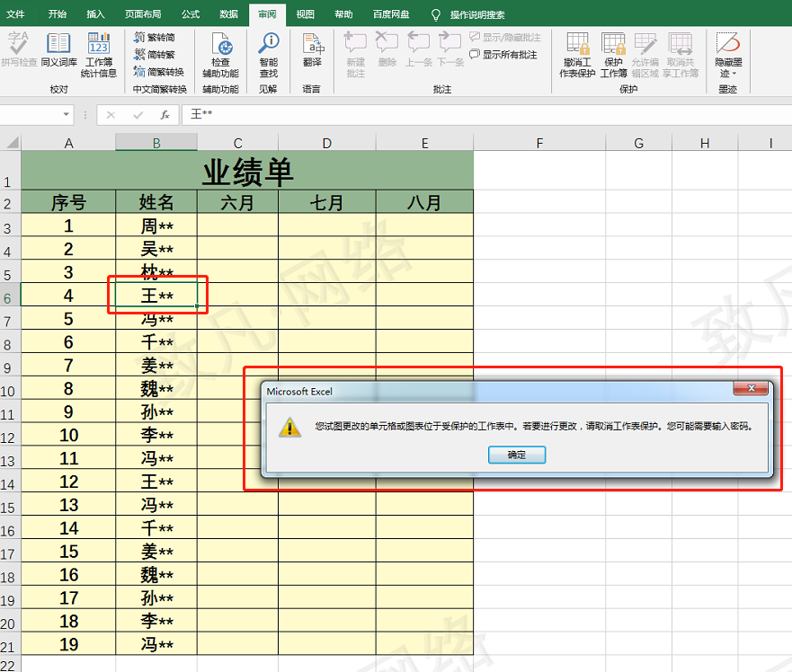Click serial number 19 cell
The width and height of the screenshot is (792, 672).
pyautogui.click(x=68, y=644)
